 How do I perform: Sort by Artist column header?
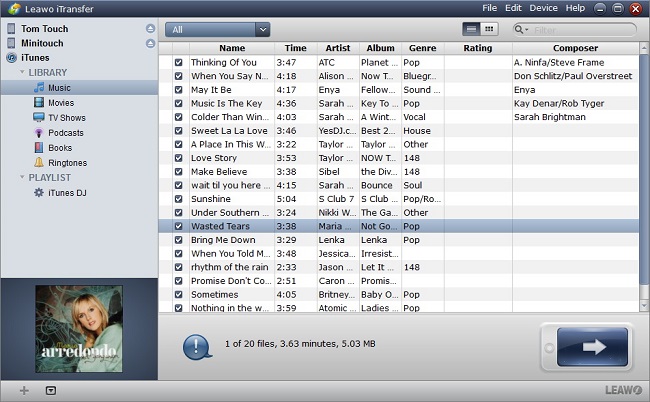[x=338, y=48]
